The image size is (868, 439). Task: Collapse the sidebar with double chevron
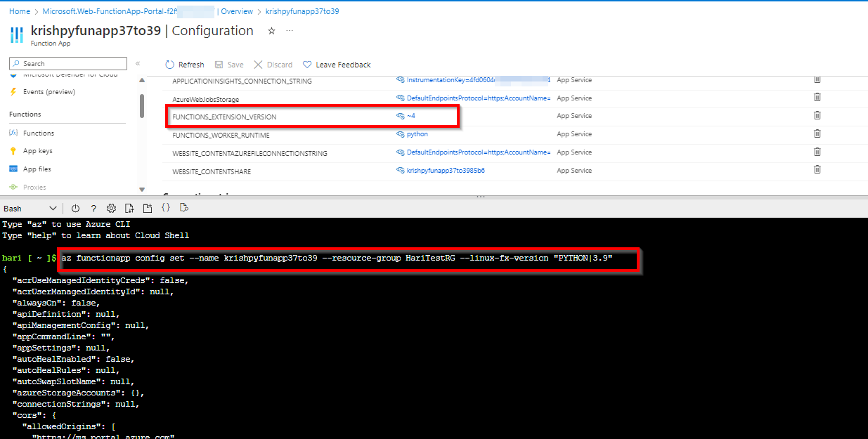tap(138, 64)
